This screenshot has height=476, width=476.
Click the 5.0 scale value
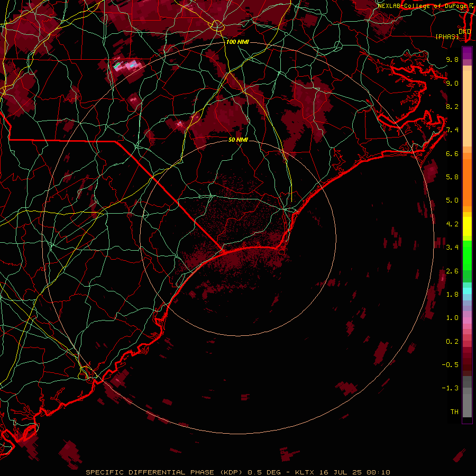(452, 200)
